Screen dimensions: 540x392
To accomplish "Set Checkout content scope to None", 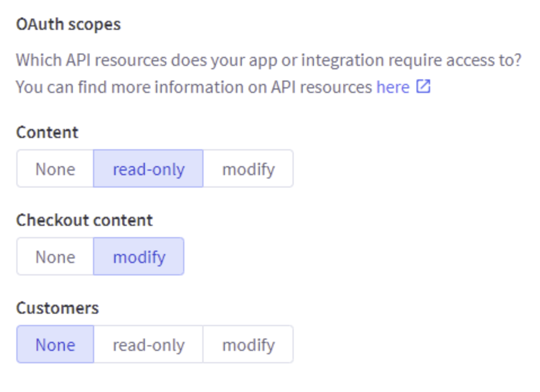I will click(55, 256).
